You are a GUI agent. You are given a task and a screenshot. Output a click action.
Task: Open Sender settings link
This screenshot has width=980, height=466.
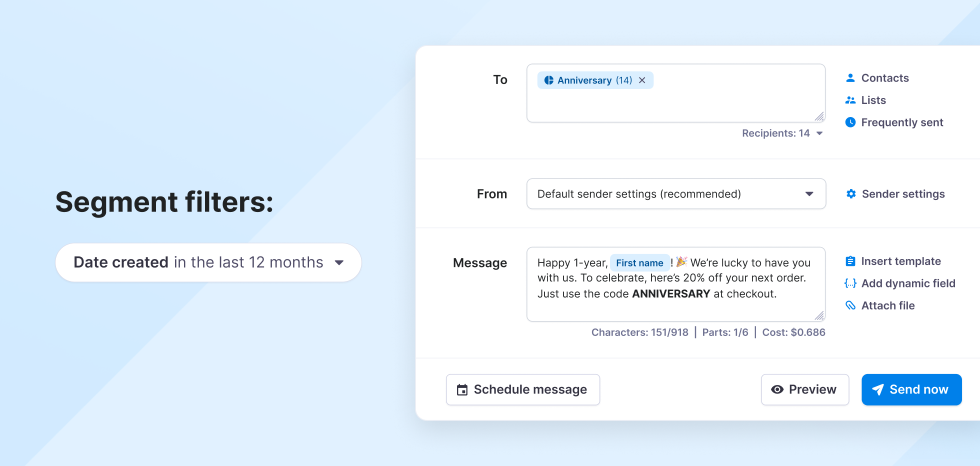click(x=903, y=194)
